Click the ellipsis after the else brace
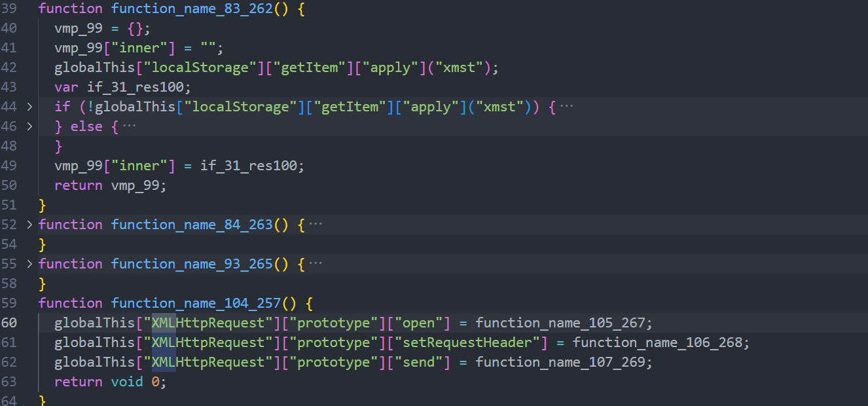 click(130, 126)
